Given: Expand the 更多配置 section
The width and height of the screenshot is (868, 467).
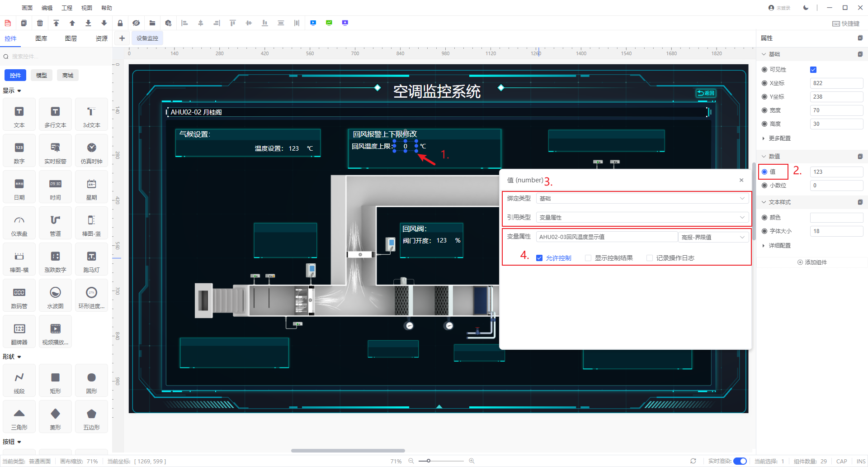Looking at the screenshot, I should pyautogui.click(x=779, y=138).
